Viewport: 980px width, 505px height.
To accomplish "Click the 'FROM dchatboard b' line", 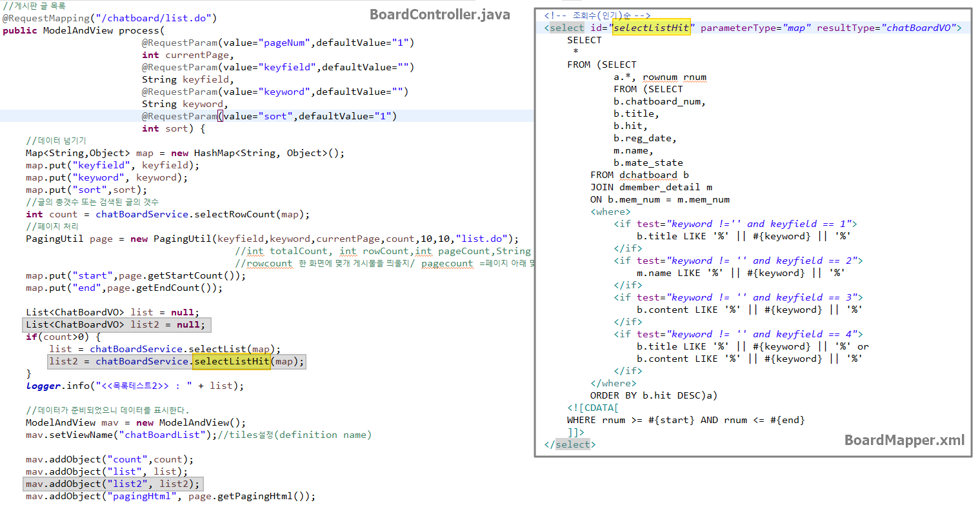I will [639, 175].
